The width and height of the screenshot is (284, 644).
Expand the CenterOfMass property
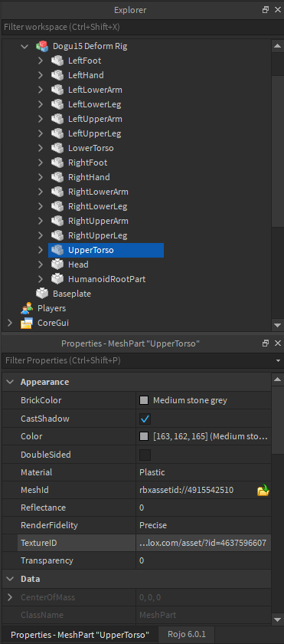pos(10,597)
